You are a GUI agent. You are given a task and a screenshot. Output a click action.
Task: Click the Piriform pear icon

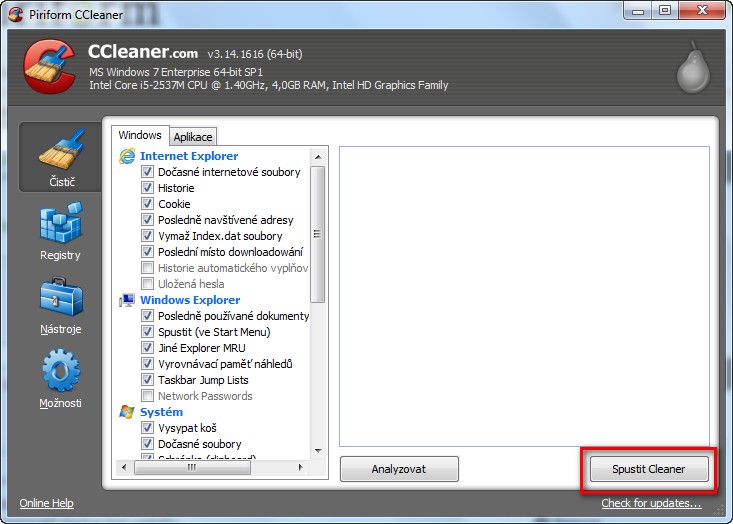point(694,68)
